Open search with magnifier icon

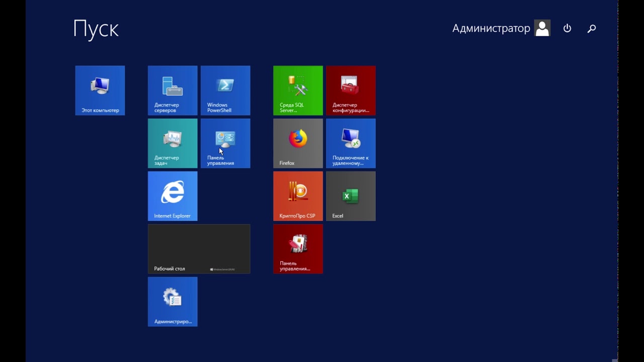pyautogui.click(x=592, y=29)
